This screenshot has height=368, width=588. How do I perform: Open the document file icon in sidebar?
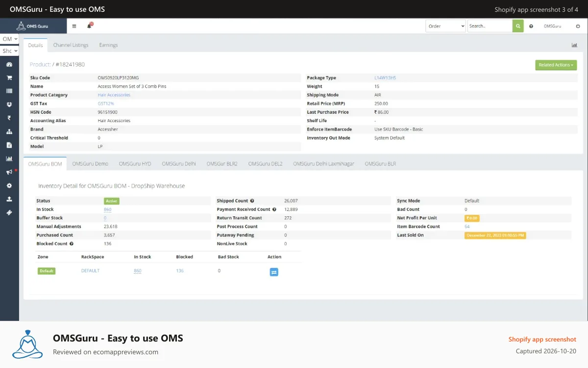9,145
